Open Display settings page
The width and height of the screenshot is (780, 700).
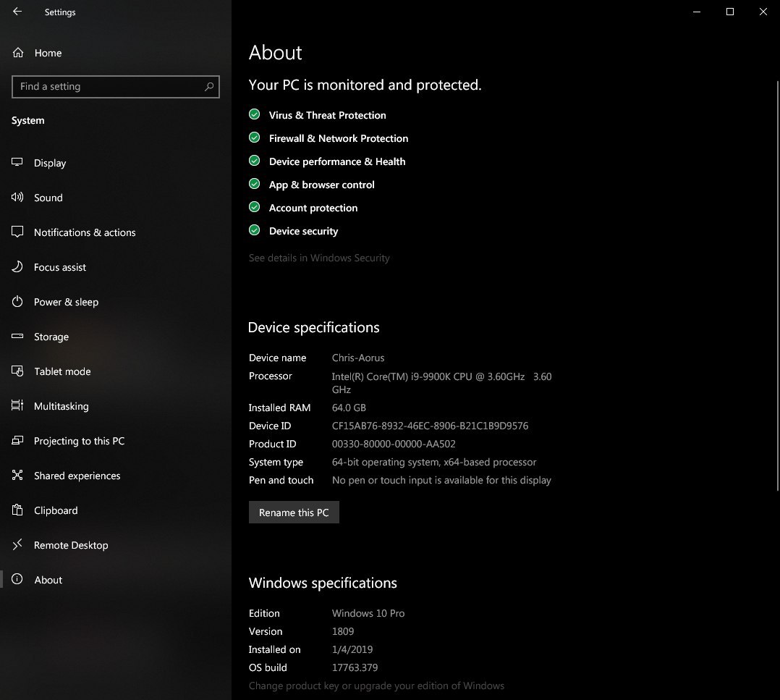(x=50, y=163)
